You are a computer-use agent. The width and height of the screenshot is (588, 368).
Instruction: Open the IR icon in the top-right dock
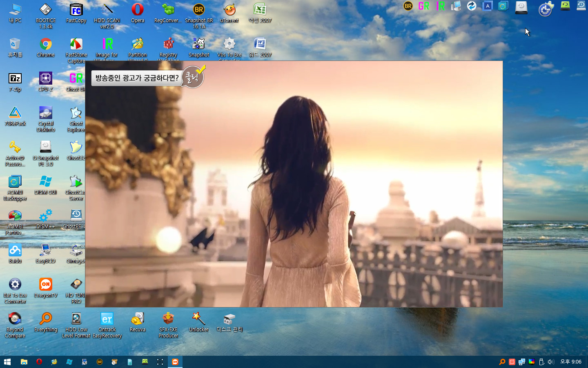click(x=440, y=6)
